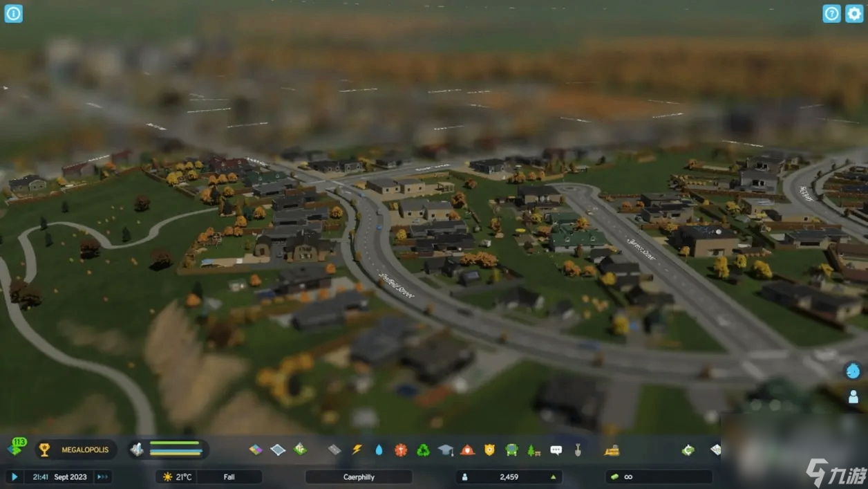The height and width of the screenshot is (489, 868).
Task: Select the landscaping shovel tool
Action: (x=578, y=450)
